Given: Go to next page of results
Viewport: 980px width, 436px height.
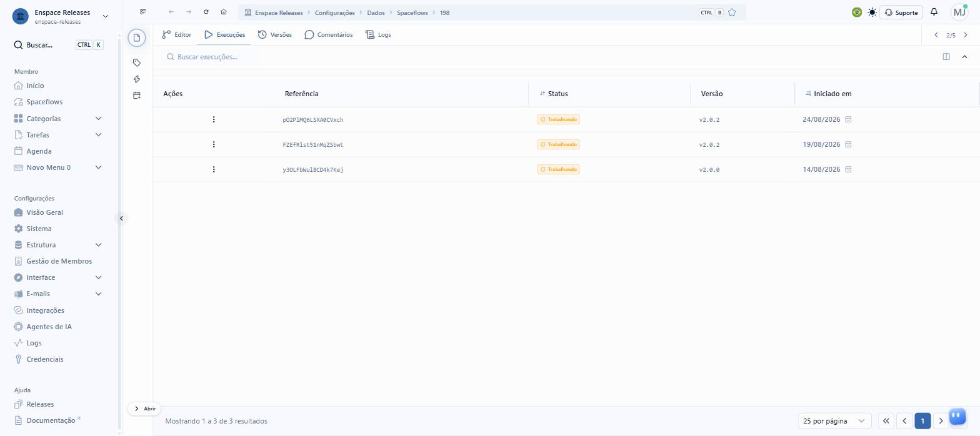Looking at the screenshot, I should coord(941,421).
